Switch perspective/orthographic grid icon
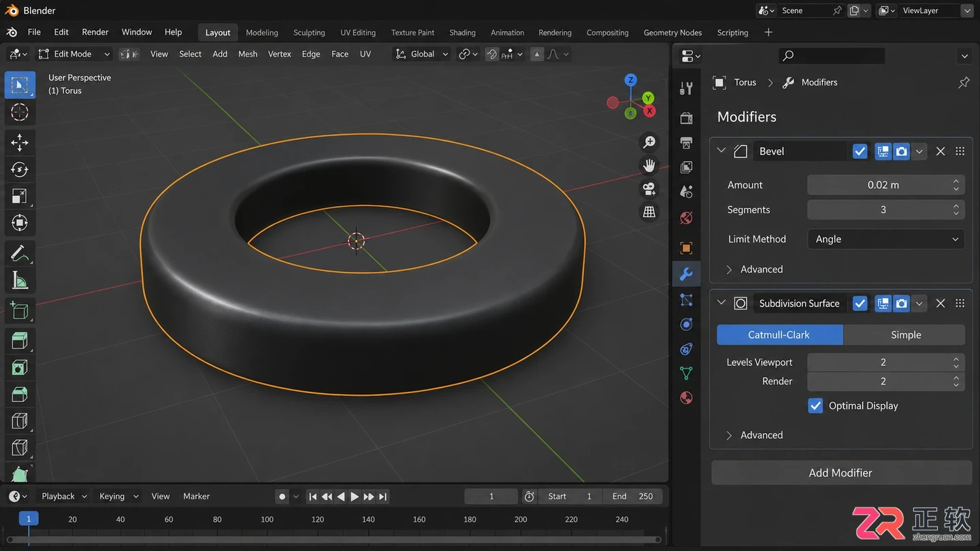The image size is (980, 551). tap(649, 212)
